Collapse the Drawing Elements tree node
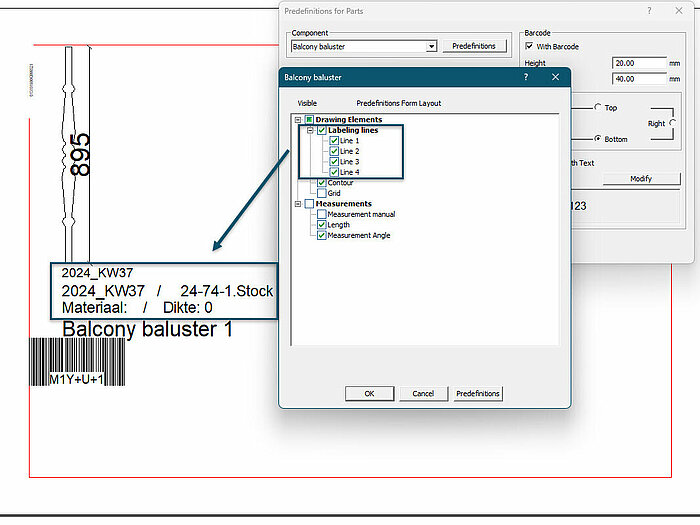The image size is (700, 525). pos(298,120)
